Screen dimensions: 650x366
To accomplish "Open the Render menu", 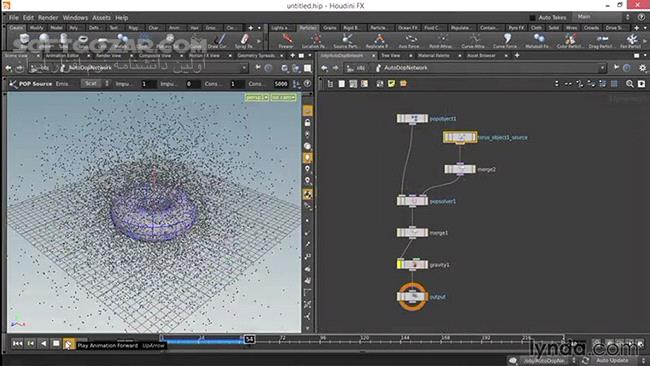I will click(48, 18).
